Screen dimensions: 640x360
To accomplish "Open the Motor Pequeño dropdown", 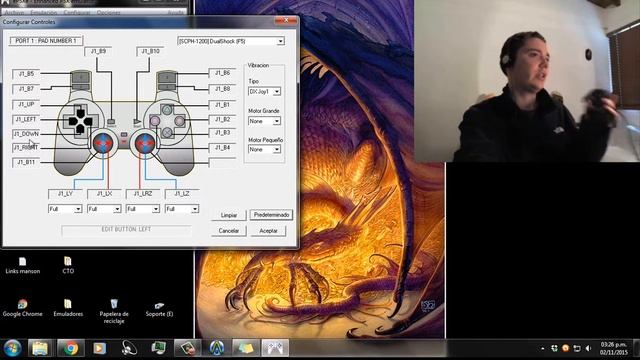I will 264,149.
